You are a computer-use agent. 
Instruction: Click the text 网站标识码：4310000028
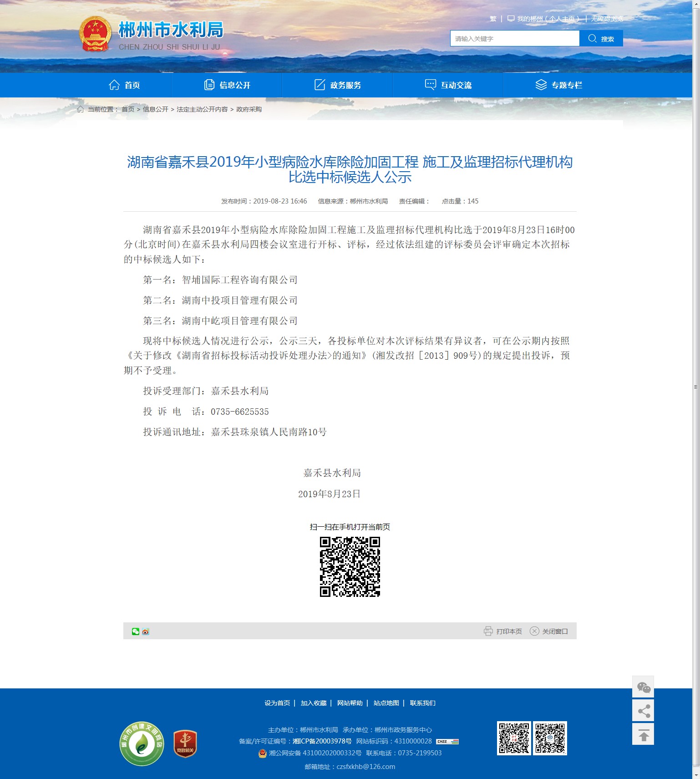click(394, 741)
